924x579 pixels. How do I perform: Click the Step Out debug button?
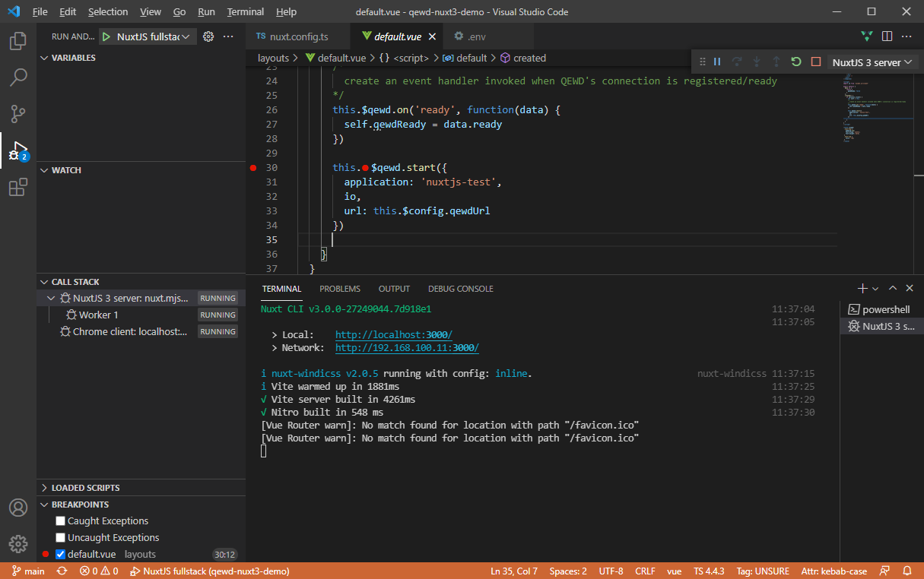[x=776, y=62]
